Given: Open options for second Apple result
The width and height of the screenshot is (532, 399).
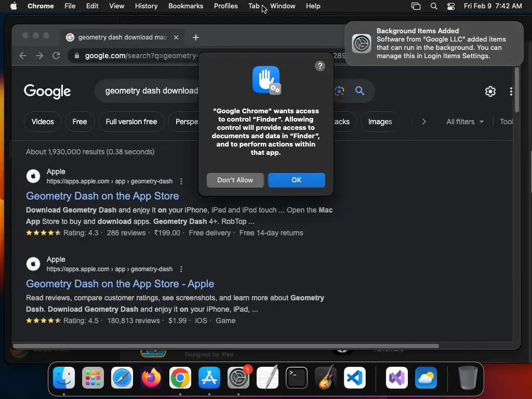Looking at the screenshot, I should point(181,270).
